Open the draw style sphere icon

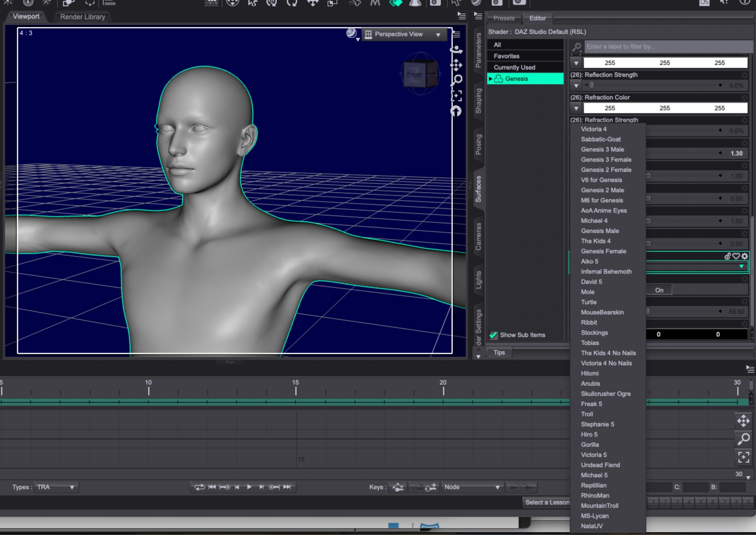[351, 33]
